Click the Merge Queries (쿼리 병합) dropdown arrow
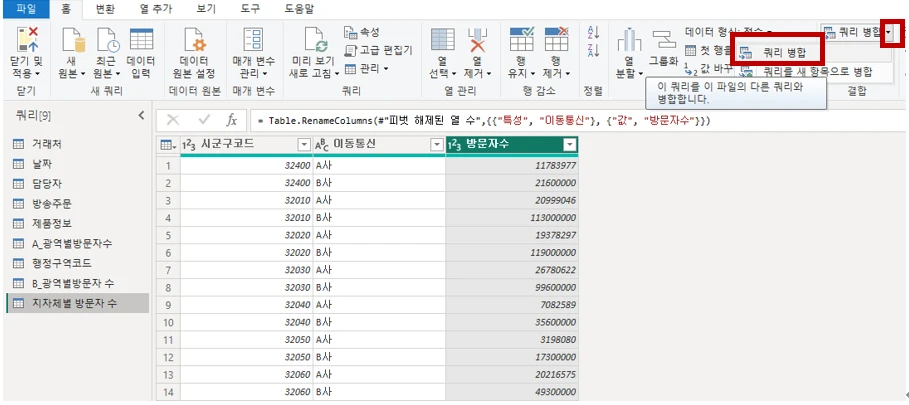 click(x=888, y=32)
